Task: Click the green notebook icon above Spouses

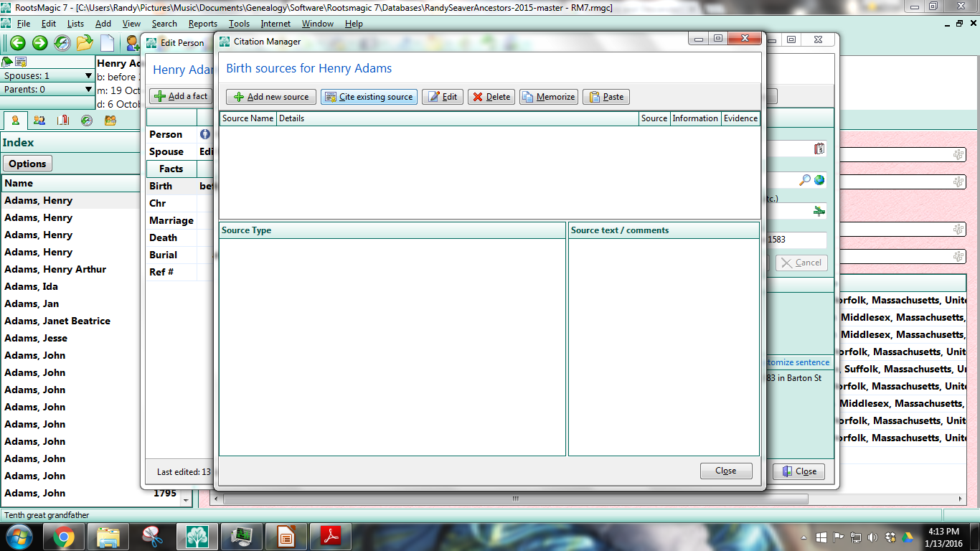Action: coord(7,62)
